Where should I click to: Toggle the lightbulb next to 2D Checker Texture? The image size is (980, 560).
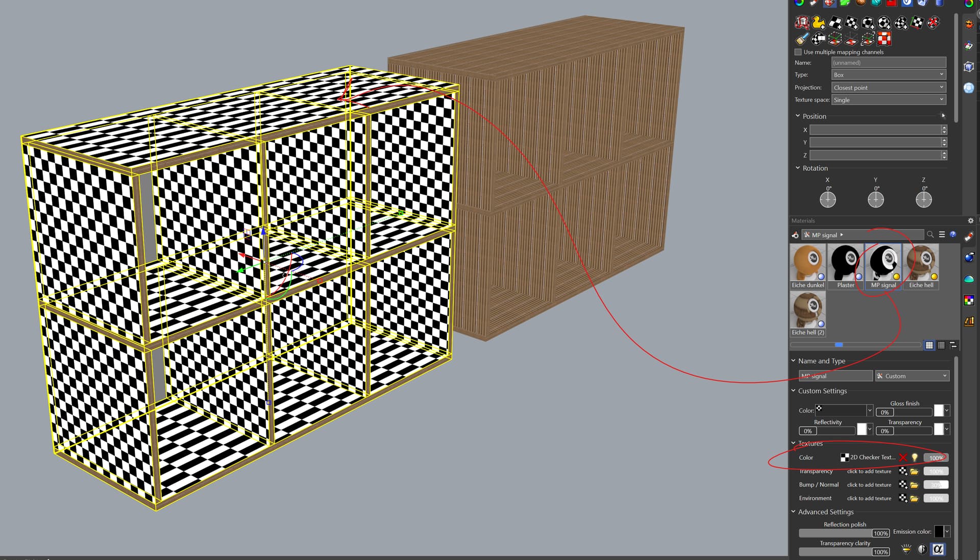[915, 457]
